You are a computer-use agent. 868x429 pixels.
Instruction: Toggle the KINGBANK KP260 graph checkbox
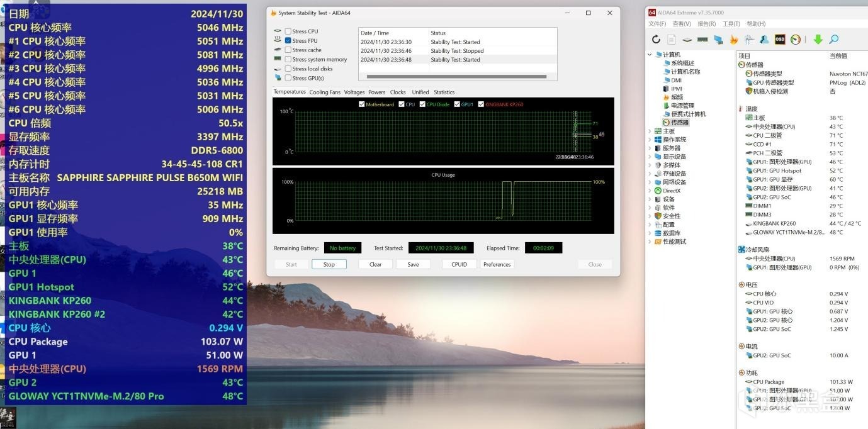coord(481,104)
